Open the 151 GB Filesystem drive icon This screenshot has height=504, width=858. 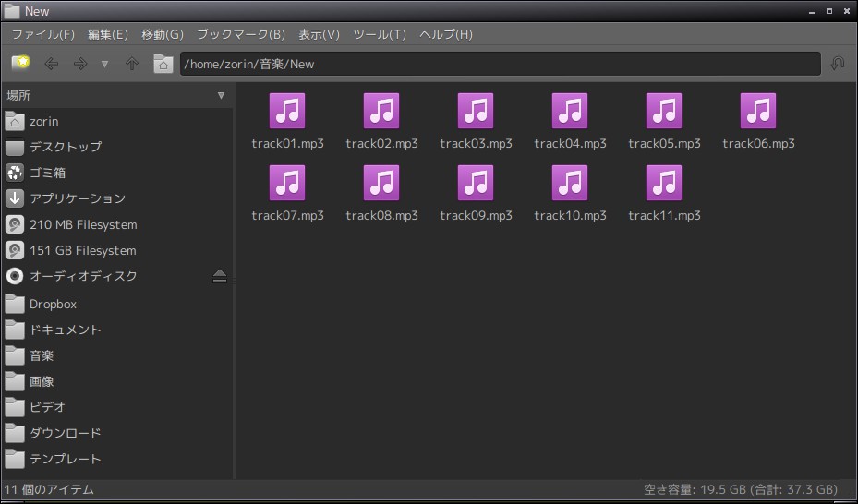click(x=15, y=250)
